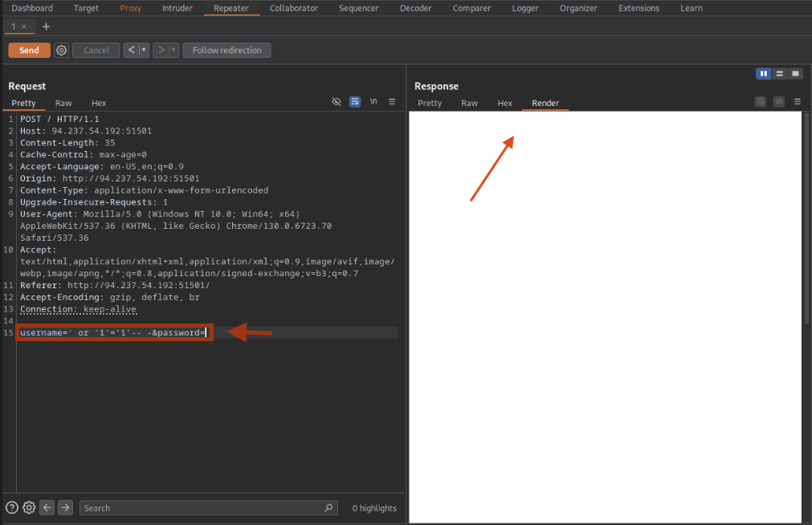
Task: Open the previous-requests history dropdown arrow
Action: click(144, 51)
